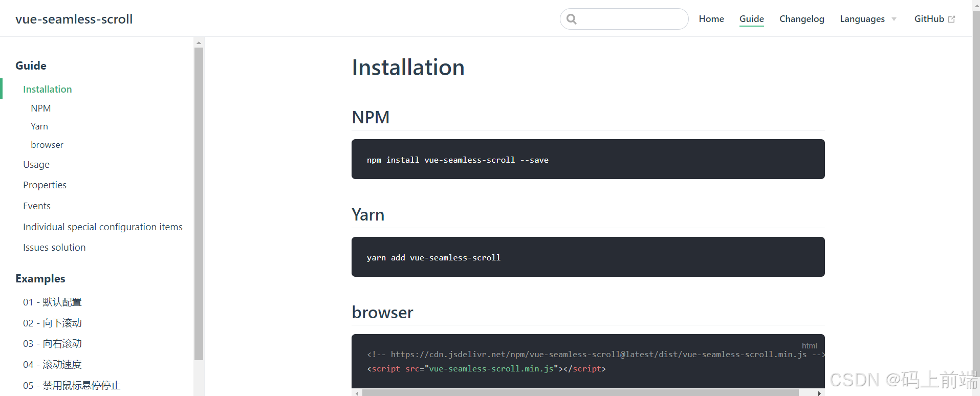The width and height of the screenshot is (980, 396).
Task: Click the search magnifier icon
Action: [572, 19]
